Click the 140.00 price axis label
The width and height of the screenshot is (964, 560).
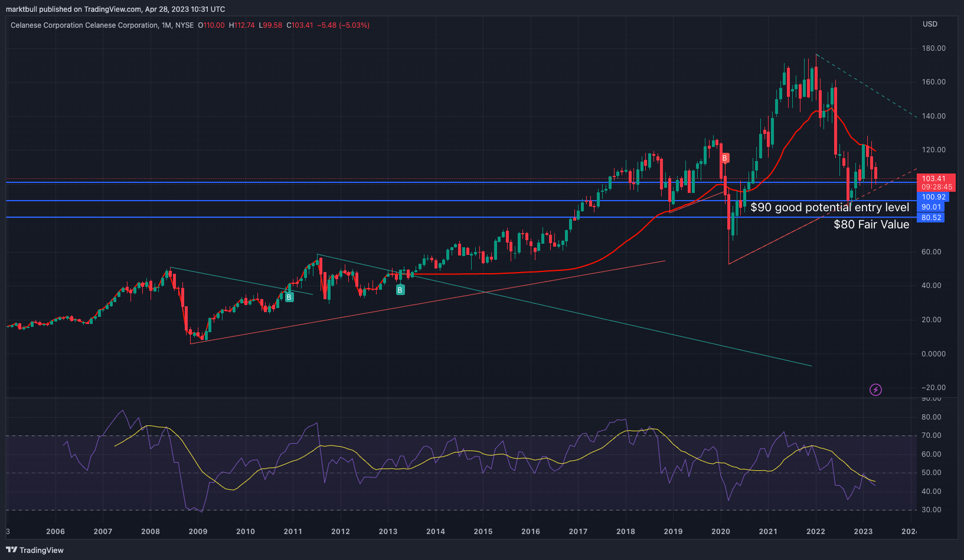tap(934, 116)
